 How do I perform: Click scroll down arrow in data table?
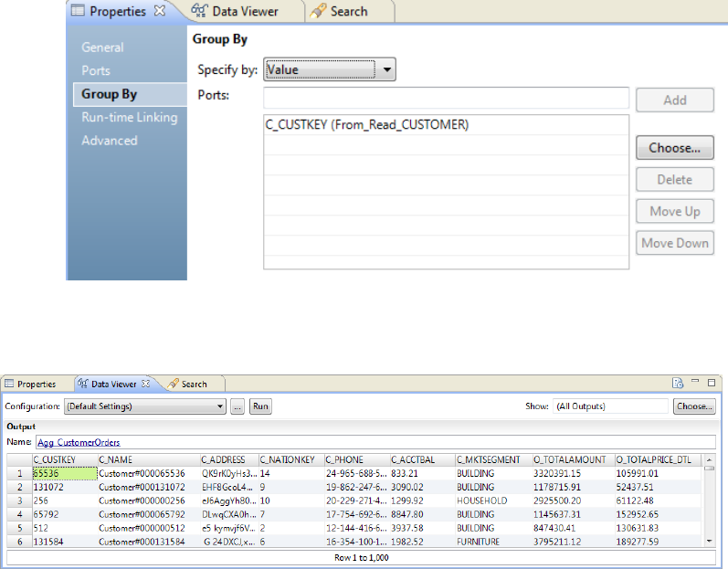(x=709, y=542)
